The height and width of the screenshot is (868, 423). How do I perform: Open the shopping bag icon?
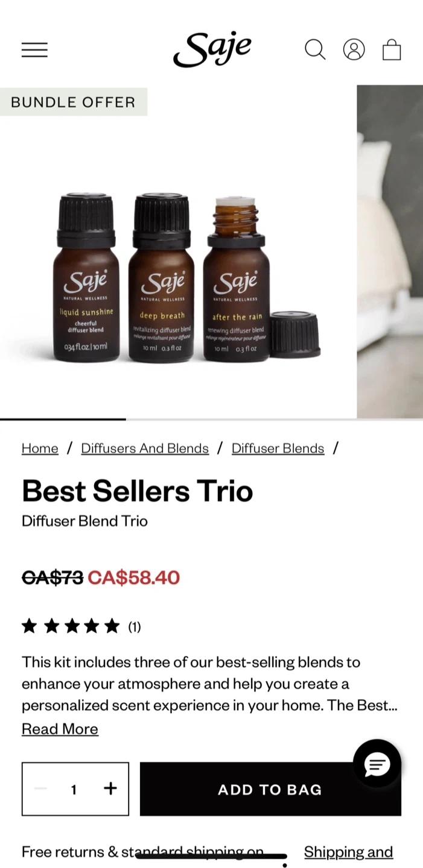(x=392, y=49)
